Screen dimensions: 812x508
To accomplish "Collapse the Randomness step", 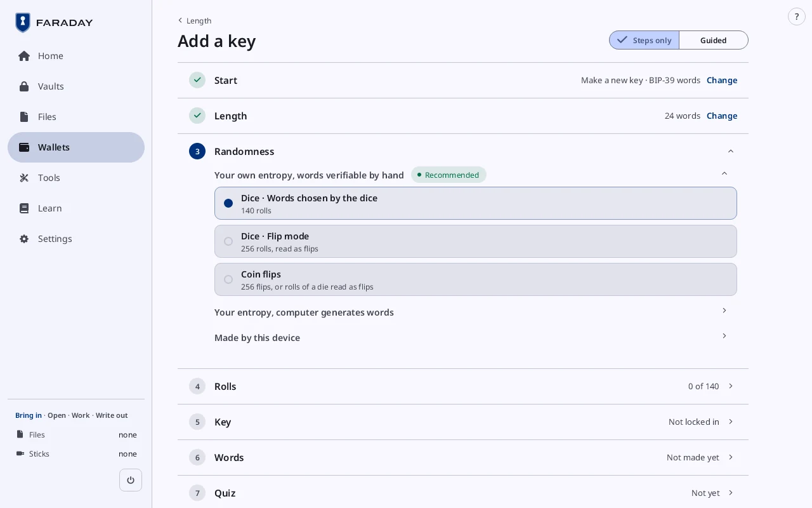I will click(731, 151).
